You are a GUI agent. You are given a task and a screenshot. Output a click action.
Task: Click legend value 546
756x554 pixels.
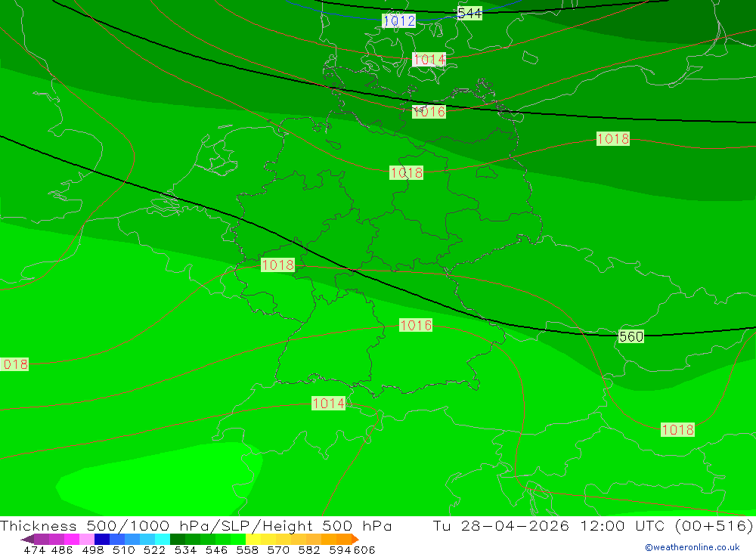(x=216, y=549)
